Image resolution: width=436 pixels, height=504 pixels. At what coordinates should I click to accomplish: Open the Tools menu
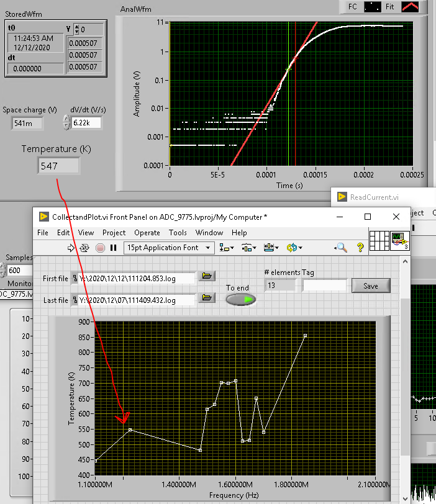pyautogui.click(x=178, y=233)
